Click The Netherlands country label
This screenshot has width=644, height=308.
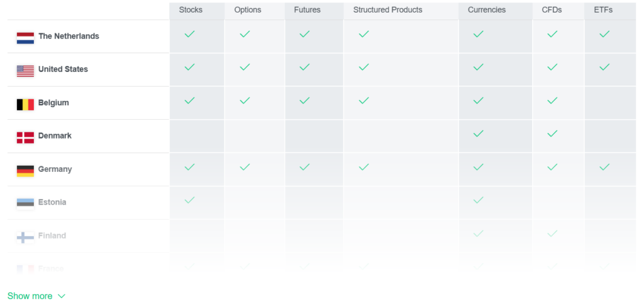point(69,37)
